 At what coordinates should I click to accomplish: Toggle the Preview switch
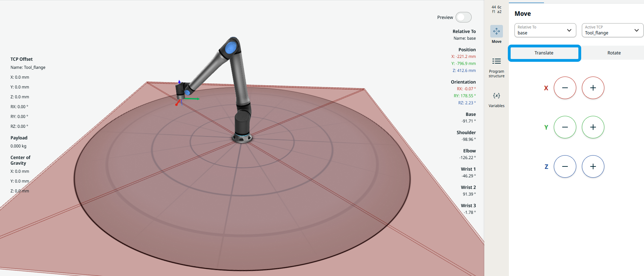click(x=463, y=17)
